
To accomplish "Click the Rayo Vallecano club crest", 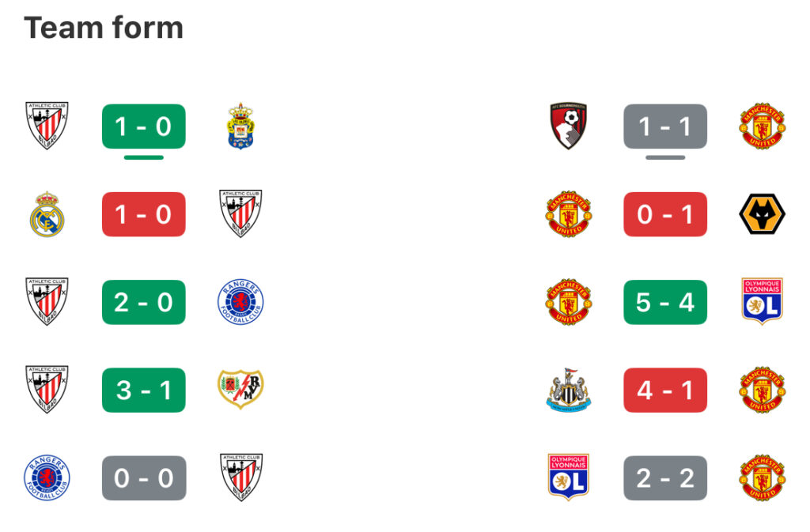I will pyautogui.click(x=240, y=390).
